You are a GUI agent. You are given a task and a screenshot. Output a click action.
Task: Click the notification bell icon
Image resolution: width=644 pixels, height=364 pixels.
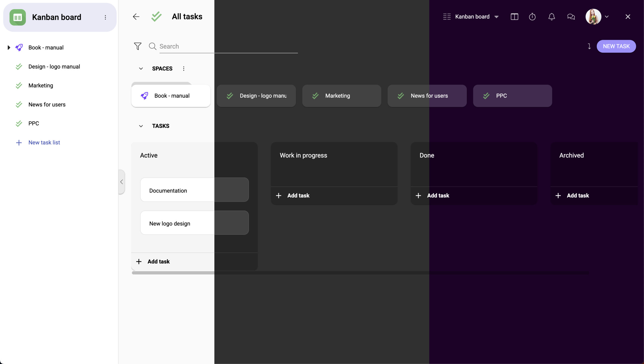point(552,16)
